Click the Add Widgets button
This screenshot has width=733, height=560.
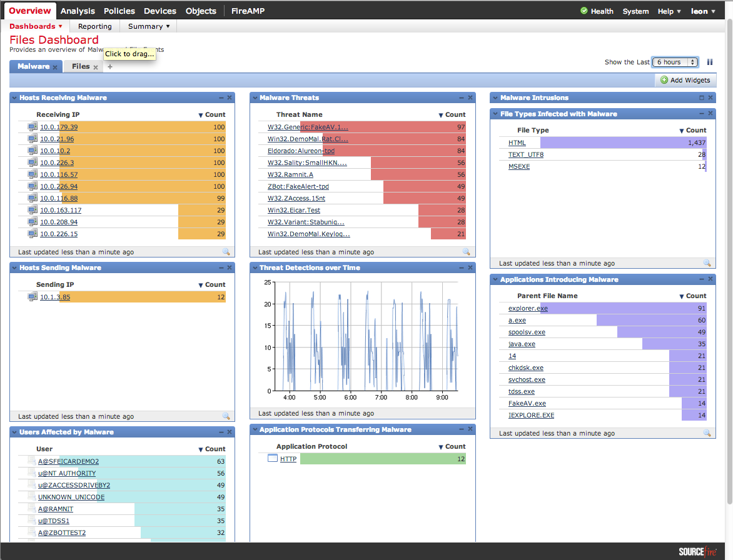pyautogui.click(x=685, y=80)
